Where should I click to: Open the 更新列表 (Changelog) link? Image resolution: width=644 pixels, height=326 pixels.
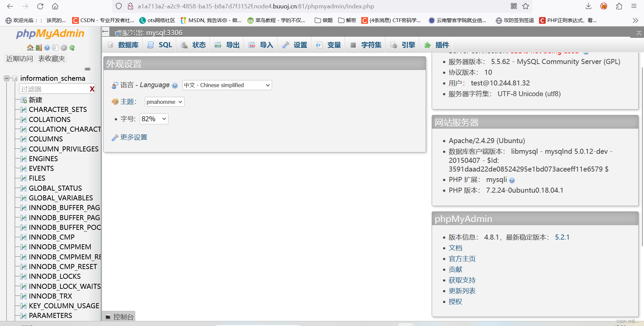tap(462, 291)
